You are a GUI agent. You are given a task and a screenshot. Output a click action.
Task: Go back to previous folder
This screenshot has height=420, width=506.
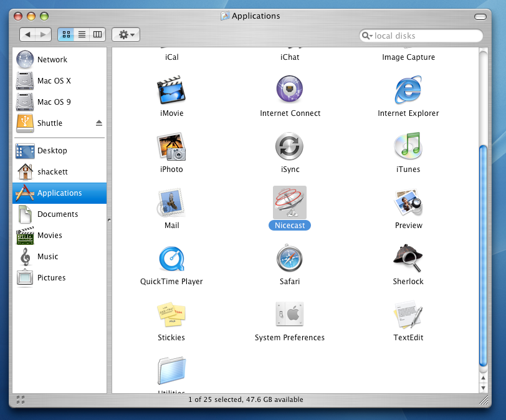point(28,34)
